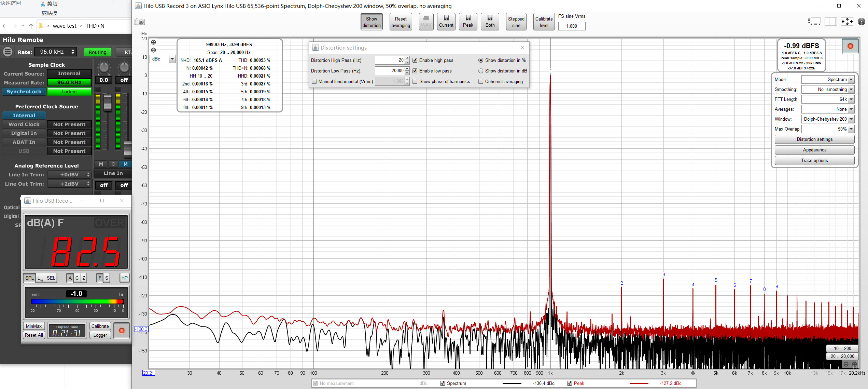Open the sample Rate selector in Hilo Remote
The image size is (868, 389).
(56, 52)
